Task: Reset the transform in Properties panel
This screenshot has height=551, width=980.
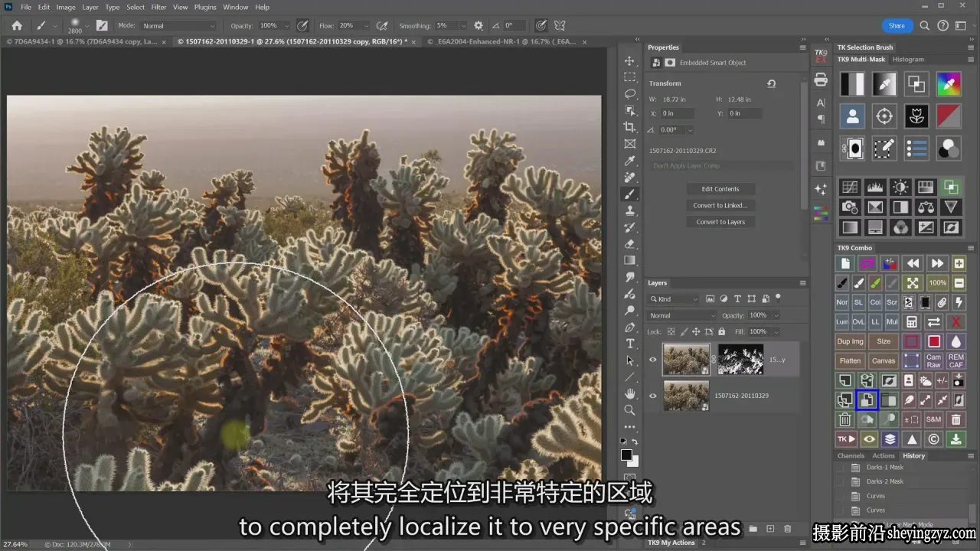Action: point(771,83)
